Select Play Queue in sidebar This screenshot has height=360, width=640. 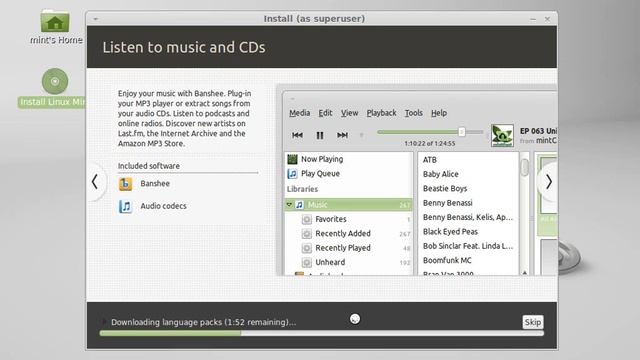320,173
